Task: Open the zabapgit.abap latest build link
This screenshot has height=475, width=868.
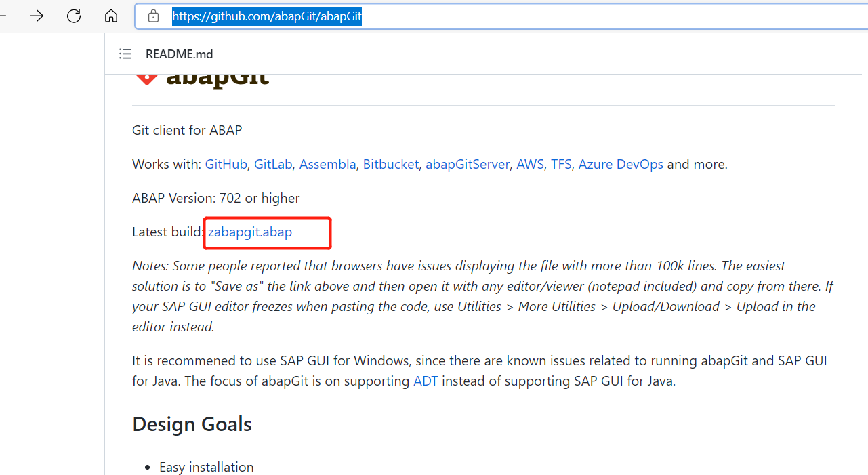Action: point(249,232)
